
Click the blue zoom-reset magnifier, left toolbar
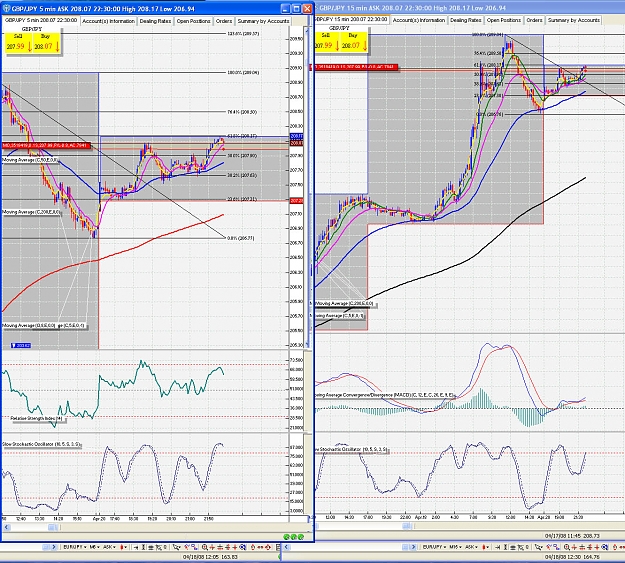pyautogui.click(x=243, y=547)
